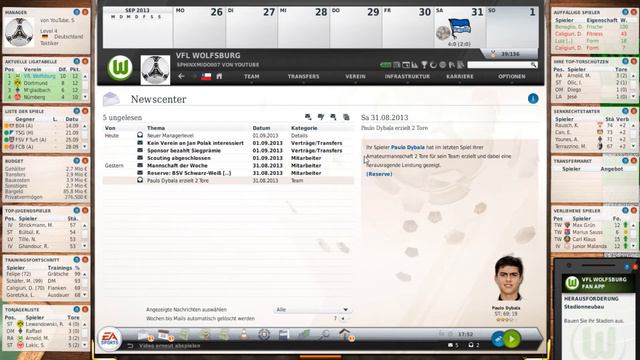Screen dimensions: 640x360
Task: Sort news by the Datum column header
Action: click(x=261, y=128)
